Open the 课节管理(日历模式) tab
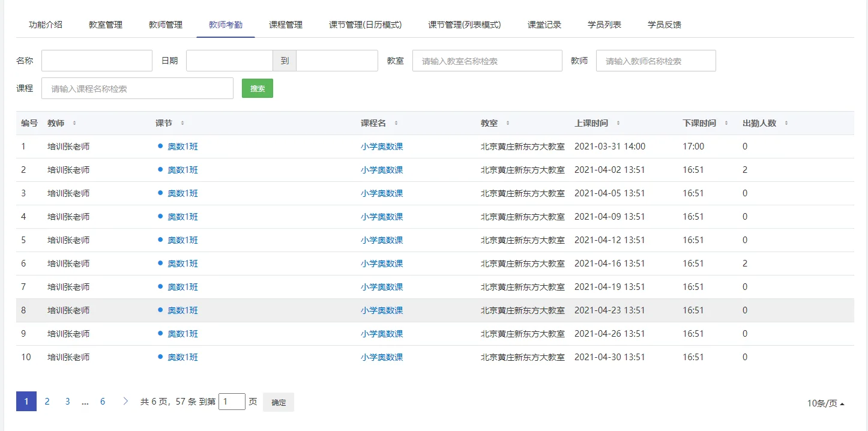Image resolution: width=868 pixels, height=431 pixels. pyautogui.click(x=366, y=25)
